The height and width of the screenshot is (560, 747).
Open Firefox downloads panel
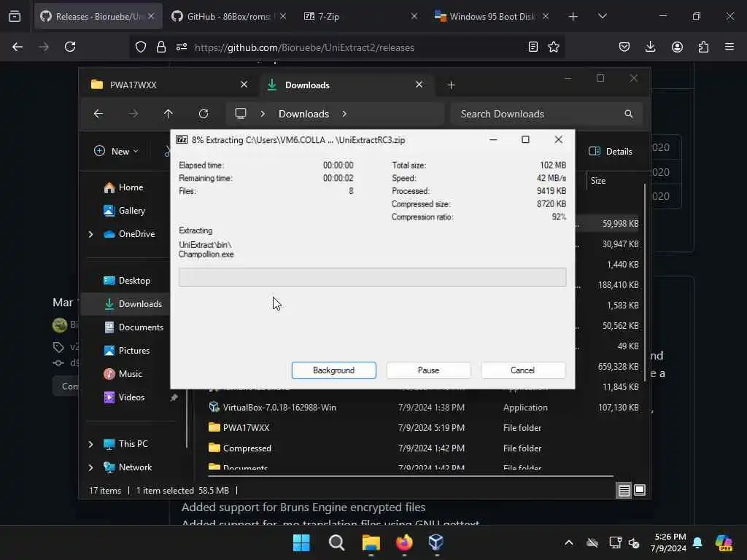pyautogui.click(x=650, y=47)
